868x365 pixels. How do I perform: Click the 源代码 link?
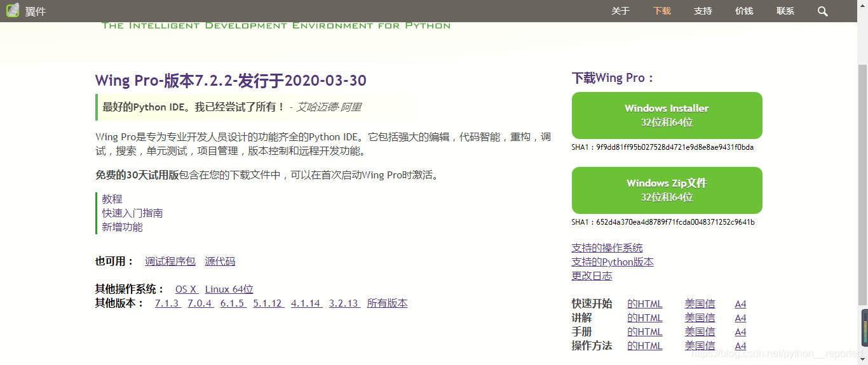coord(220,262)
